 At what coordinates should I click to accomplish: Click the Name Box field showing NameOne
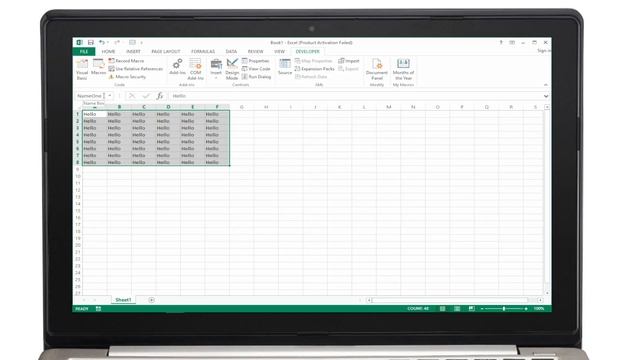91,96
